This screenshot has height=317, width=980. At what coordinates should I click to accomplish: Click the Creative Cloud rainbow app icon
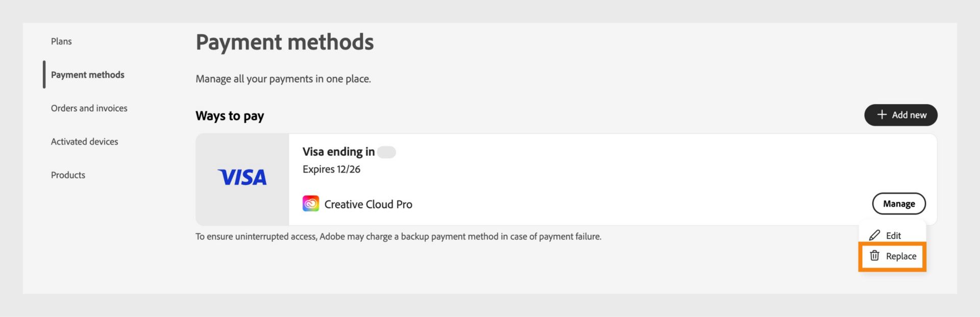[311, 204]
